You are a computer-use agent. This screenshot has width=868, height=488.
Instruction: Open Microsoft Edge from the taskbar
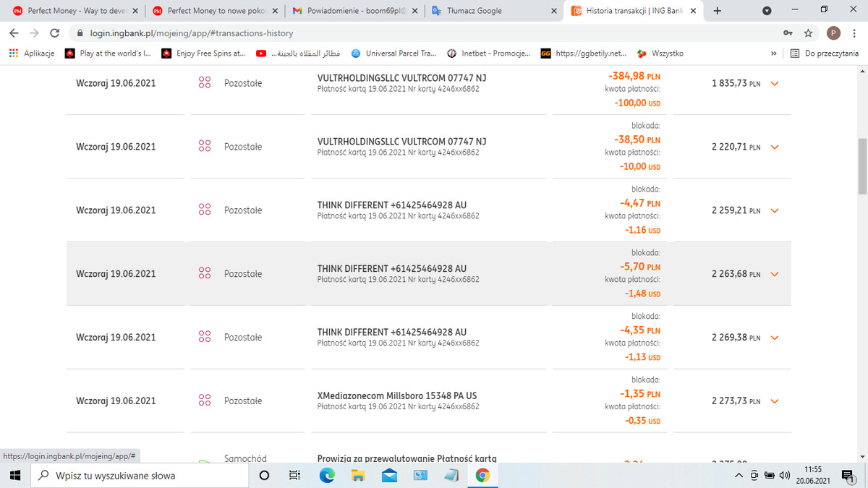[328, 475]
